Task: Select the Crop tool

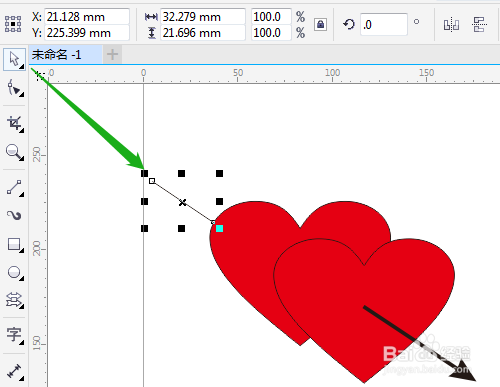Action: [x=14, y=123]
